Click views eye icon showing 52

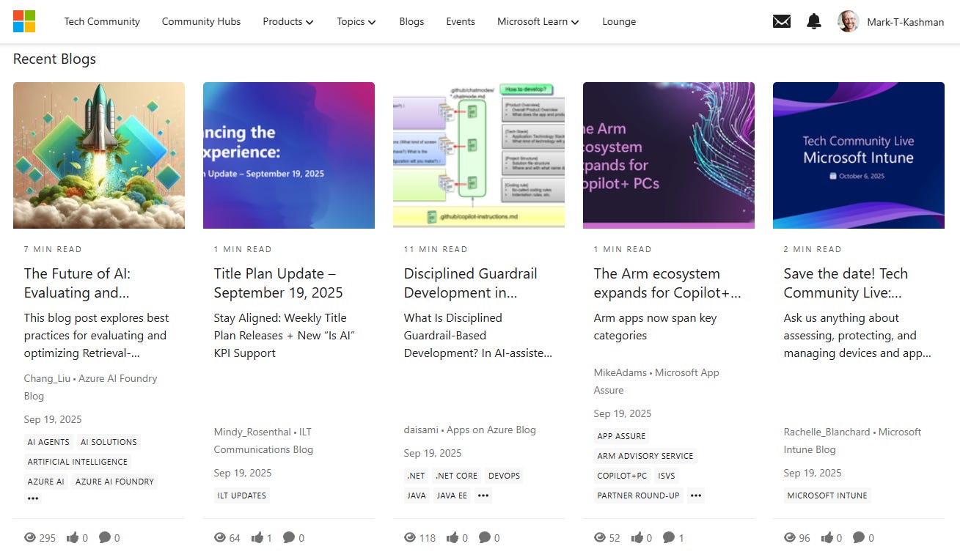click(x=600, y=537)
